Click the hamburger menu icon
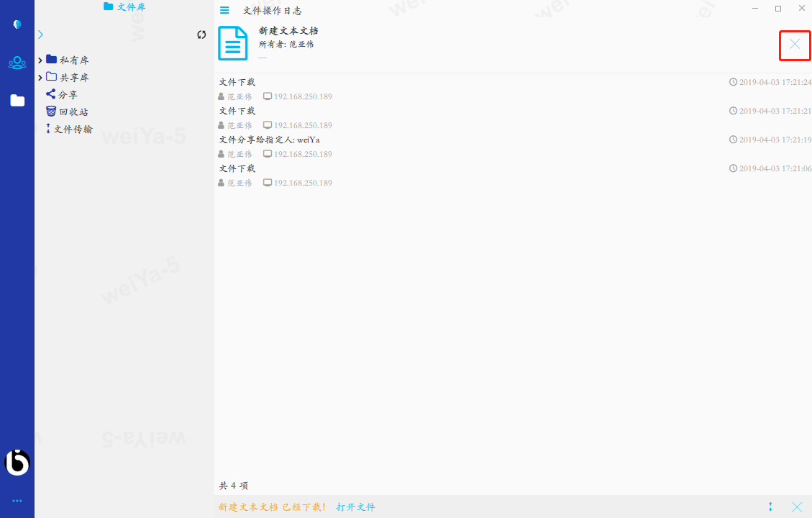Image resolution: width=812 pixels, height=518 pixels. (224, 10)
